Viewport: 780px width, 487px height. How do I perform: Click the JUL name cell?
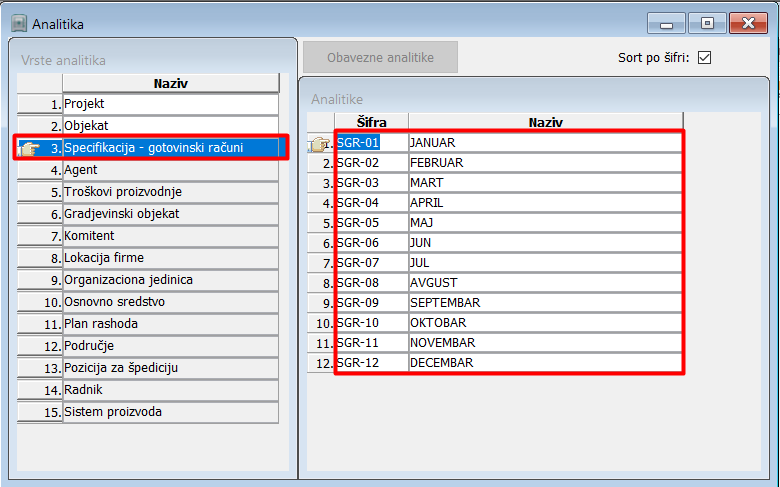click(546, 263)
